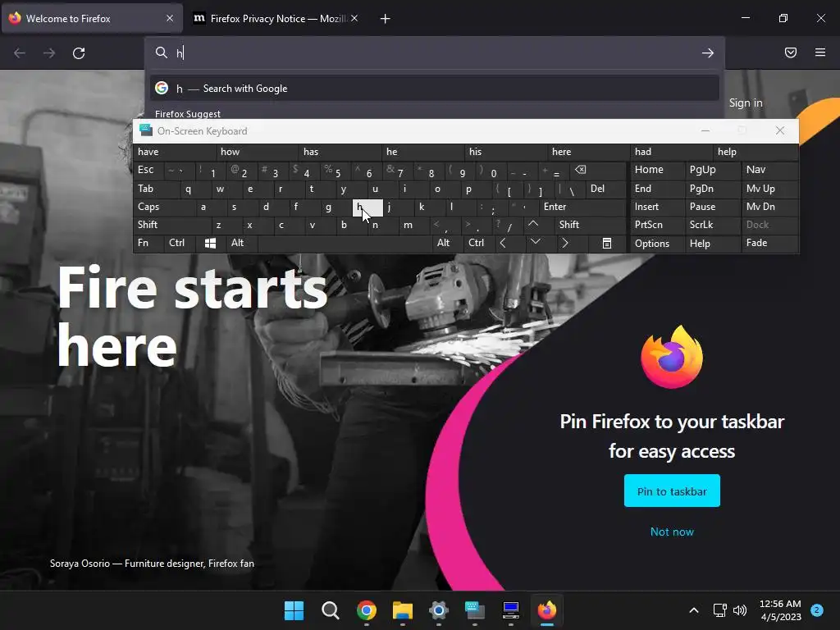This screenshot has width=840, height=630.
Task: Click the context menu key on On-Screen Keyboard
Action: (606, 243)
